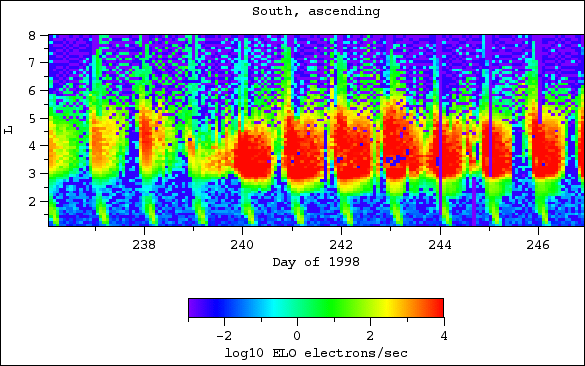Click the y-axis tick label 5
The width and height of the screenshot is (585, 366).
point(32,119)
